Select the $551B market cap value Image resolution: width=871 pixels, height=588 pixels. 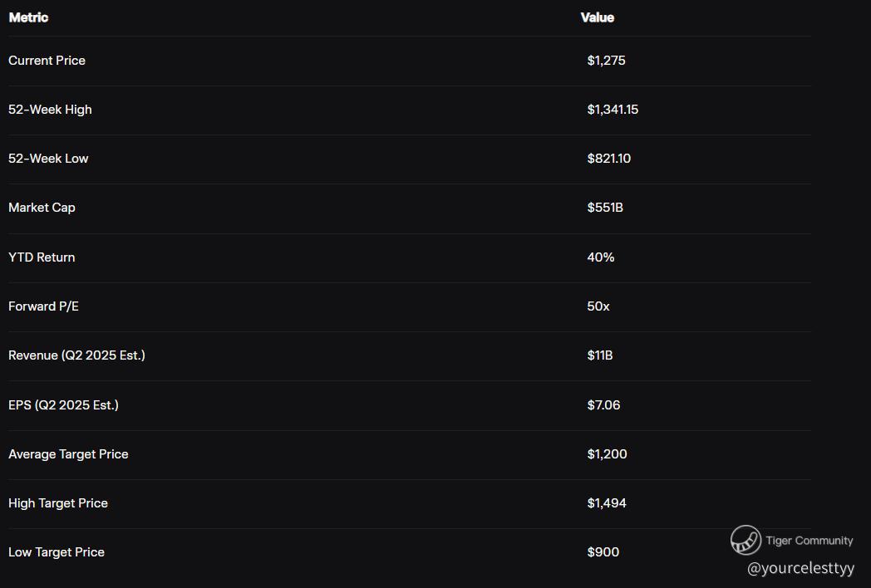click(x=605, y=208)
